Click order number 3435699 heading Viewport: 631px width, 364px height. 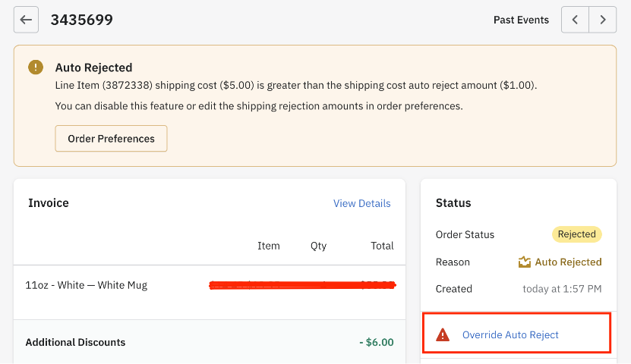82,20
